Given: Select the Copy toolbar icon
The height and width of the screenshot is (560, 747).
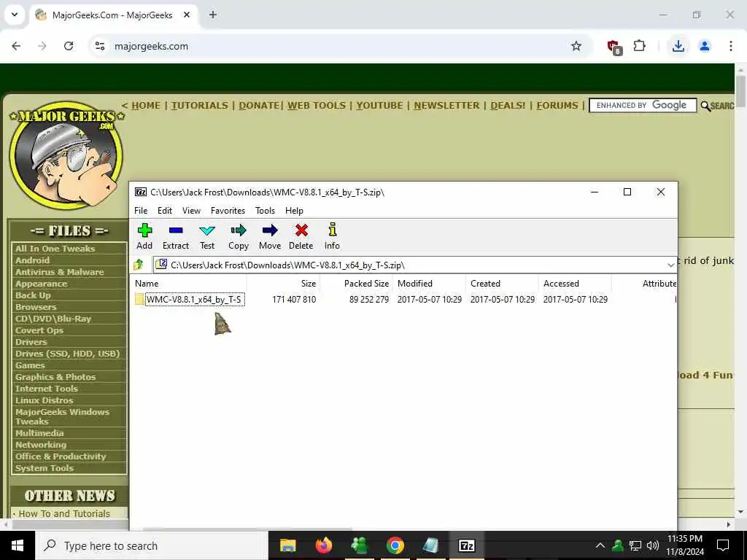Looking at the screenshot, I should coord(239,236).
